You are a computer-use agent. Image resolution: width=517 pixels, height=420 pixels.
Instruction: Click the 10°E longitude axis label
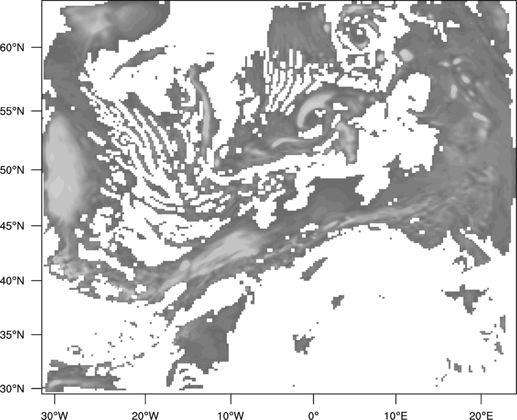pos(396,415)
